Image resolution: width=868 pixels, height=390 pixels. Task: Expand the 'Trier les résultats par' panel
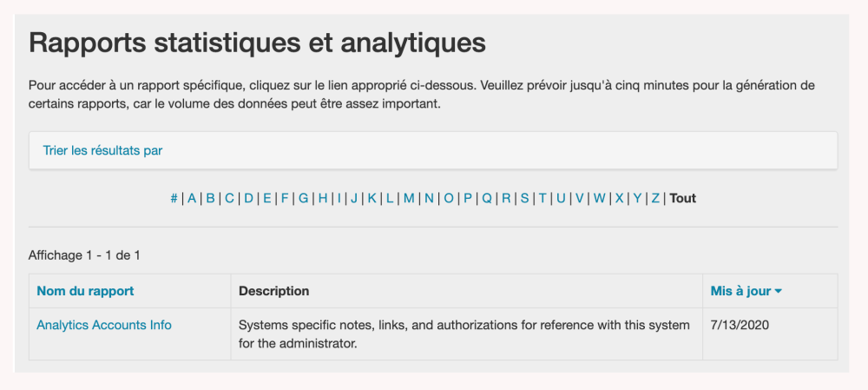point(102,150)
